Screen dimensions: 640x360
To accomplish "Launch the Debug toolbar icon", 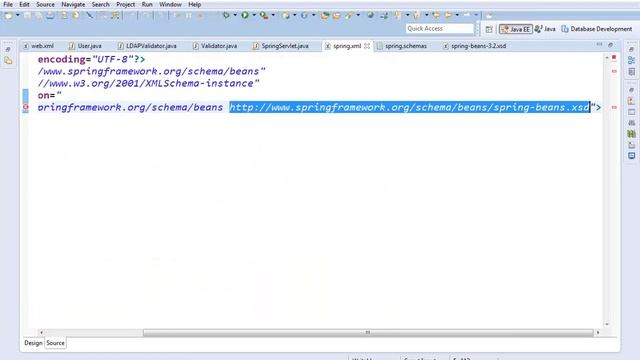I will click(x=226, y=15).
